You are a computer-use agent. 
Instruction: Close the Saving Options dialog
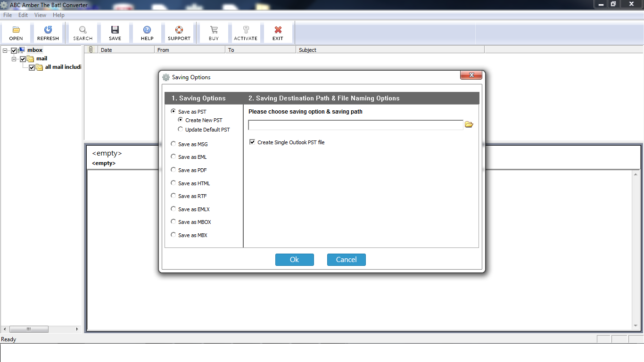tap(471, 75)
